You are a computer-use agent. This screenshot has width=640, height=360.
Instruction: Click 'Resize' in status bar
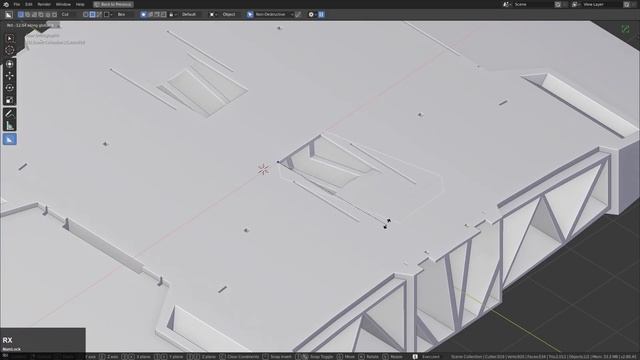[396, 357]
